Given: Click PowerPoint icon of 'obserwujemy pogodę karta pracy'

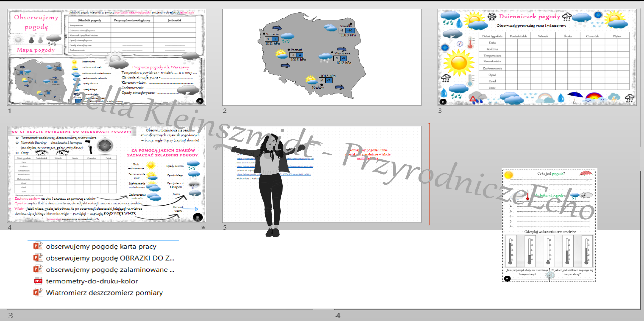Looking at the screenshot, I should point(38,246).
